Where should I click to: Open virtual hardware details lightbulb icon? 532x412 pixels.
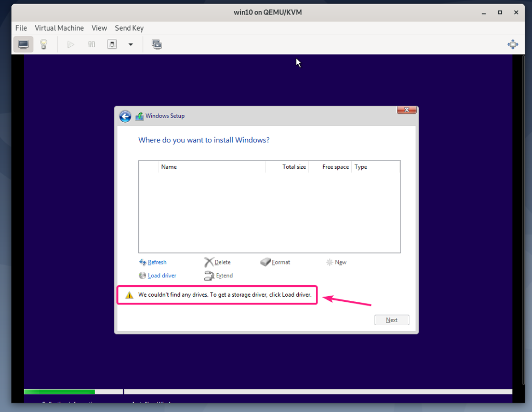(44, 45)
